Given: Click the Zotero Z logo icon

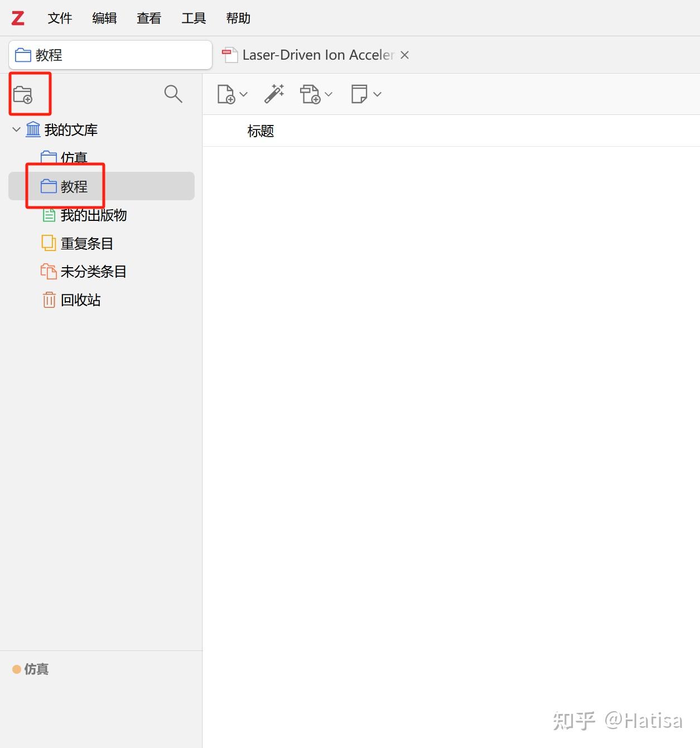Looking at the screenshot, I should tap(18, 18).
